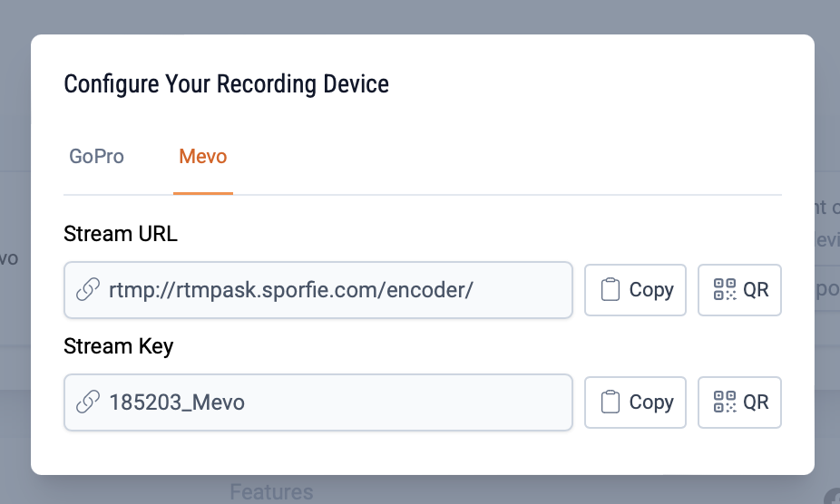Click clipboard icon beside the Stream URL

point(611,290)
